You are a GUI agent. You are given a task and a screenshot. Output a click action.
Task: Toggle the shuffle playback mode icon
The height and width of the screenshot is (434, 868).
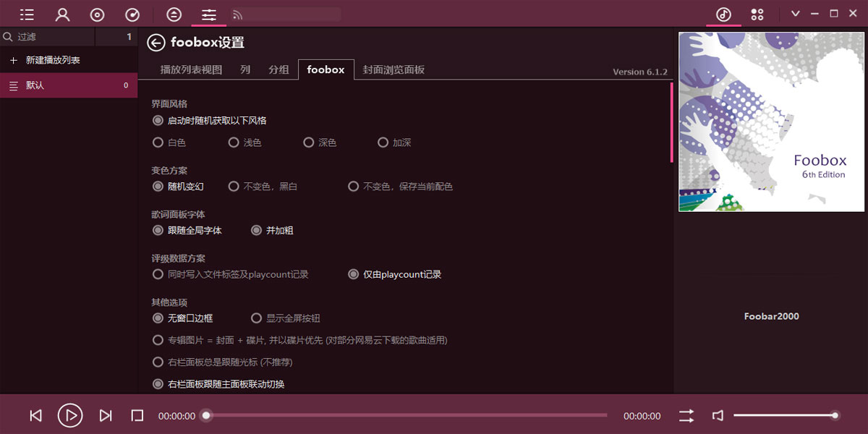click(x=686, y=415)
